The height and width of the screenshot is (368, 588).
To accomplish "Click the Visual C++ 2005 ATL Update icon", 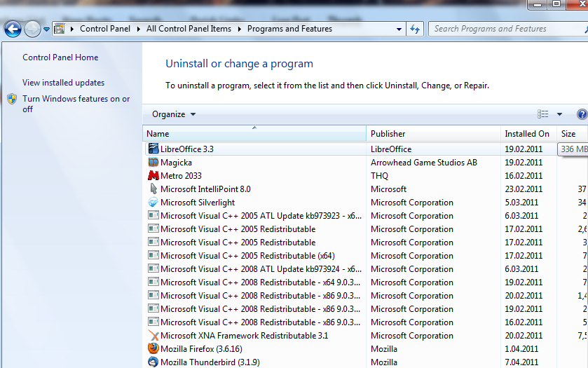I will point(153,215).
